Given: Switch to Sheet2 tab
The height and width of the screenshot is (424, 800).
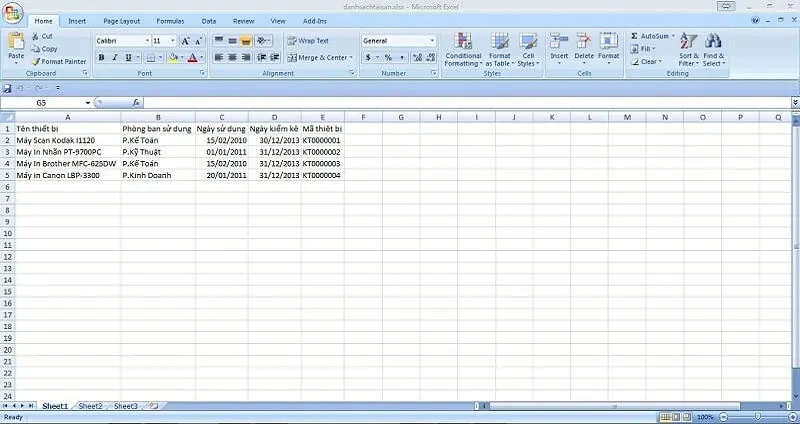Looking at the screenshot, I should point(90,406).
